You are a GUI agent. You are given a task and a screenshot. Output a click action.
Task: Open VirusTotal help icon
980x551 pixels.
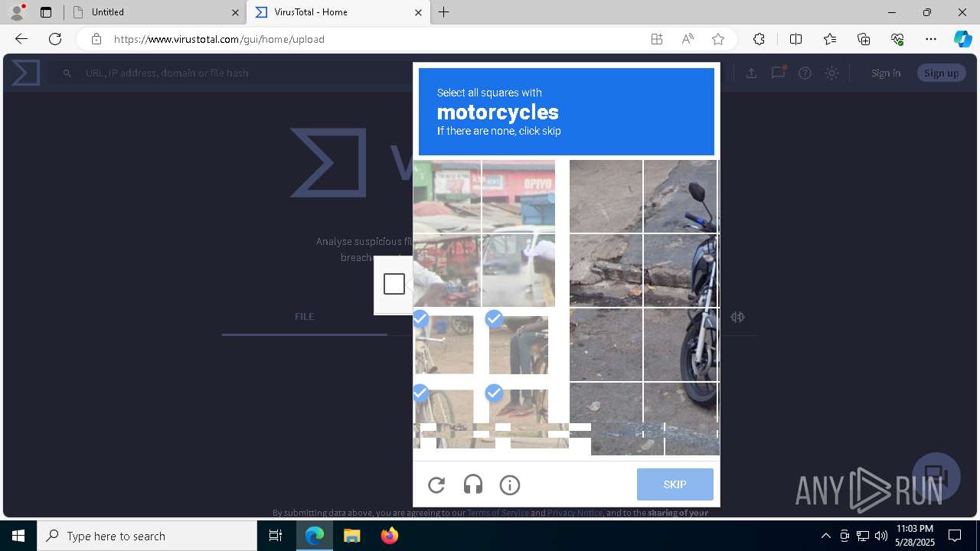805,73
